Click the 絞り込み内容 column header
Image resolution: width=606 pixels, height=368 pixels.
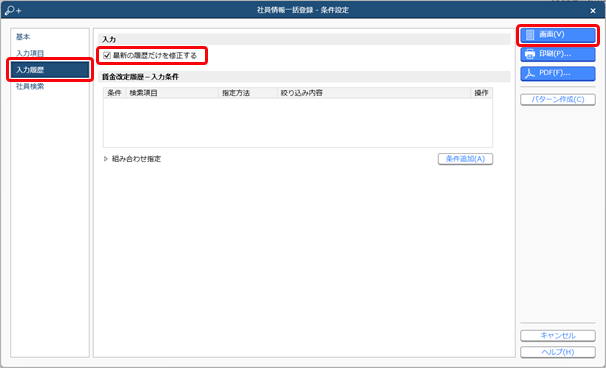tap(374, 93)
